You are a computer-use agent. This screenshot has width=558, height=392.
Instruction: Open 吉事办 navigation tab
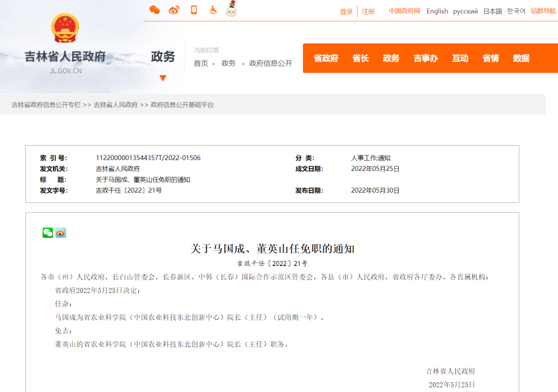click(x=426, y=58)
